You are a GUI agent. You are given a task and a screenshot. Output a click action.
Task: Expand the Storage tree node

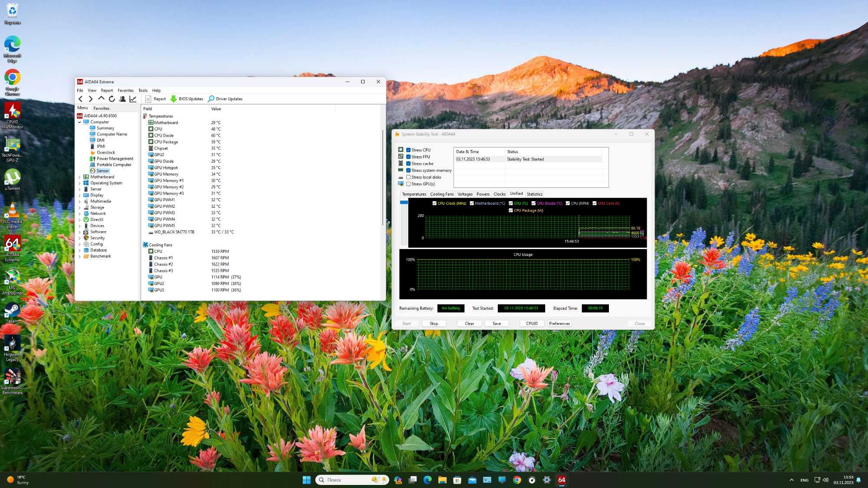pos(79,208)
